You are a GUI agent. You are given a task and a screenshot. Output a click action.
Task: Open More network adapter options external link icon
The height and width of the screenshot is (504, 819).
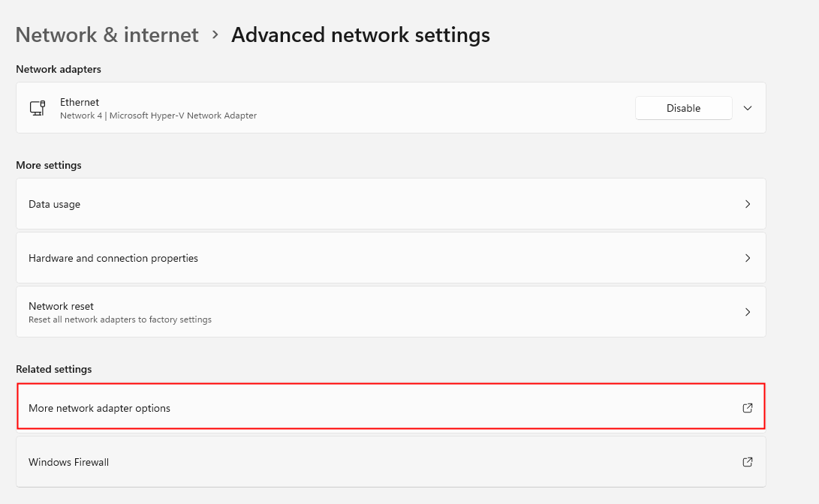(x=747, y=407)
